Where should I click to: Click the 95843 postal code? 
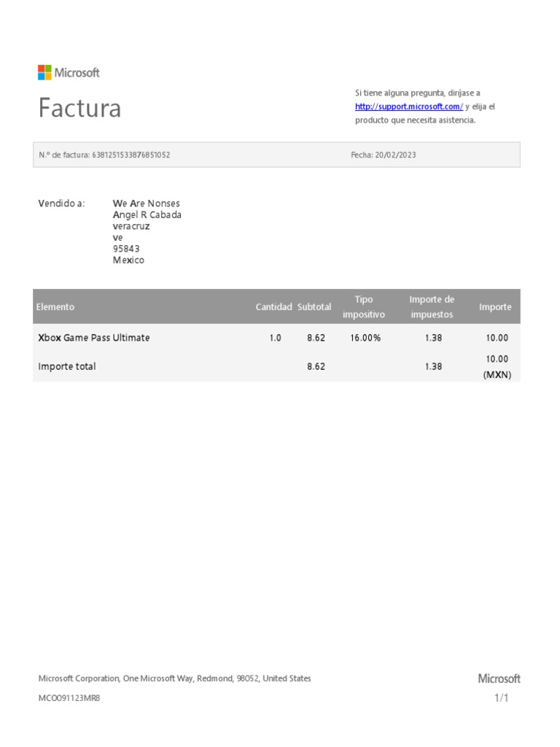[x=126, y=249]
